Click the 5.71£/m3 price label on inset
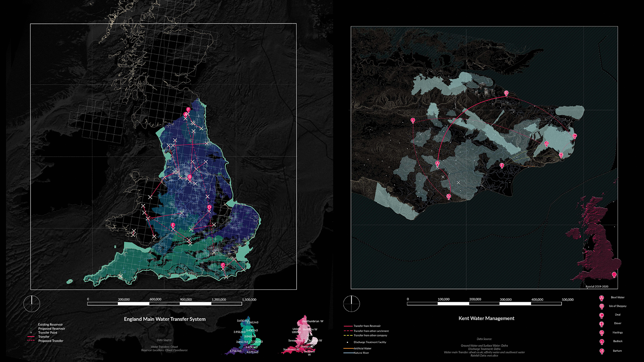644x362 pixels. pyautogui.click(x=235, y=351)
